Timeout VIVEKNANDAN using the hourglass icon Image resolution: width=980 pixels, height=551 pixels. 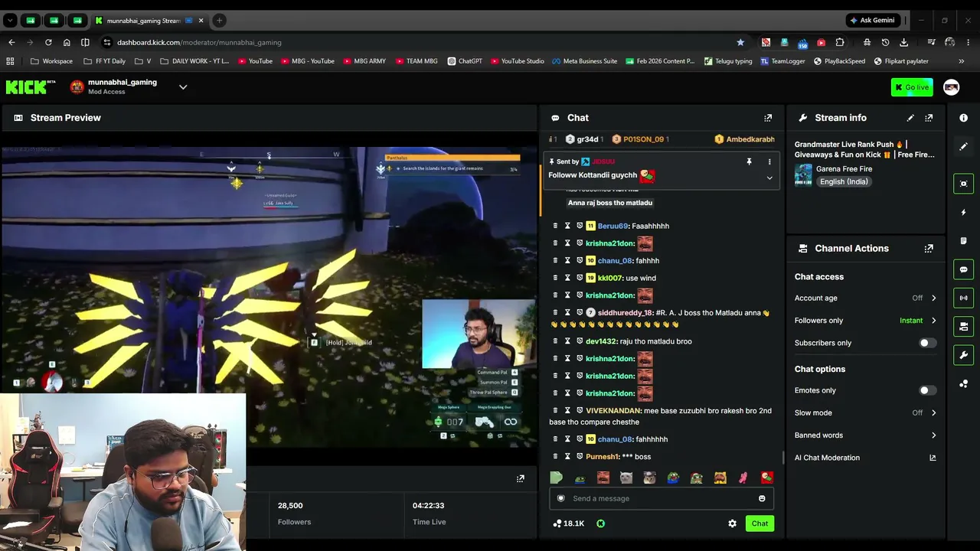coord(567,411)
